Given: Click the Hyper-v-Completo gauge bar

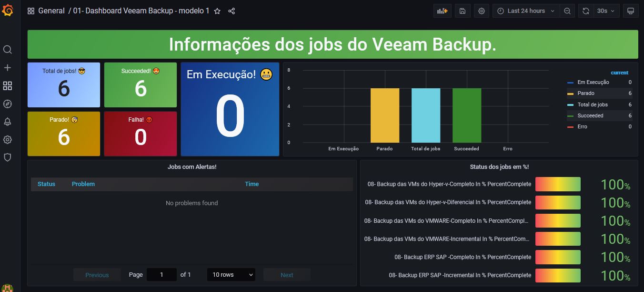Looking at the screenshot, I should coord(558,184).
